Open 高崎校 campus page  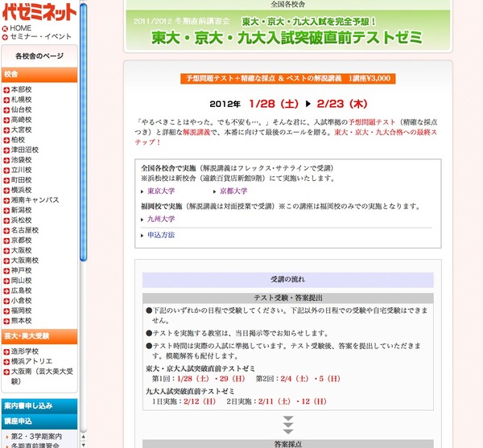tap(21, 120)
